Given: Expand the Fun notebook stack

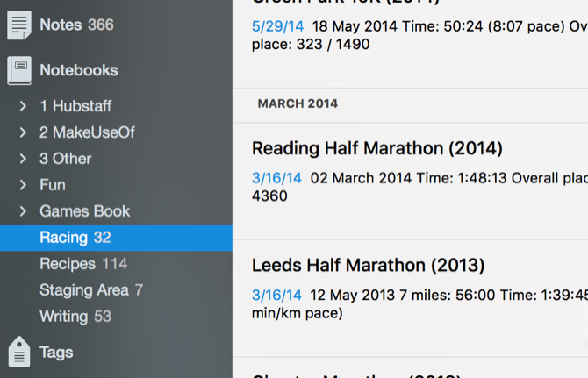Looking at the screenshot, I should 23,185.
